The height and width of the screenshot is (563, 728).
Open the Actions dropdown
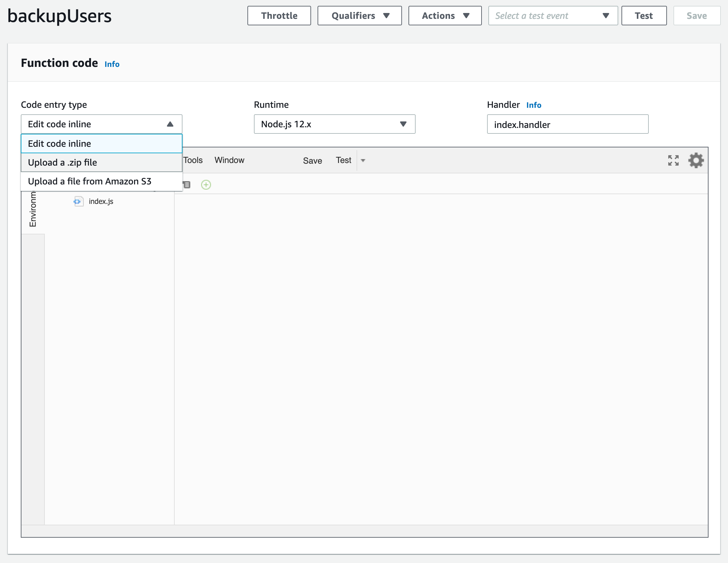445,15
